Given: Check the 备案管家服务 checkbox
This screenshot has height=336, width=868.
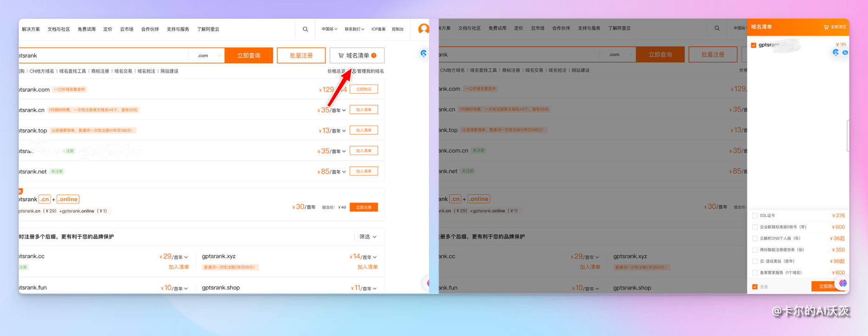Looking at the screenshot, I should point(754,273).
